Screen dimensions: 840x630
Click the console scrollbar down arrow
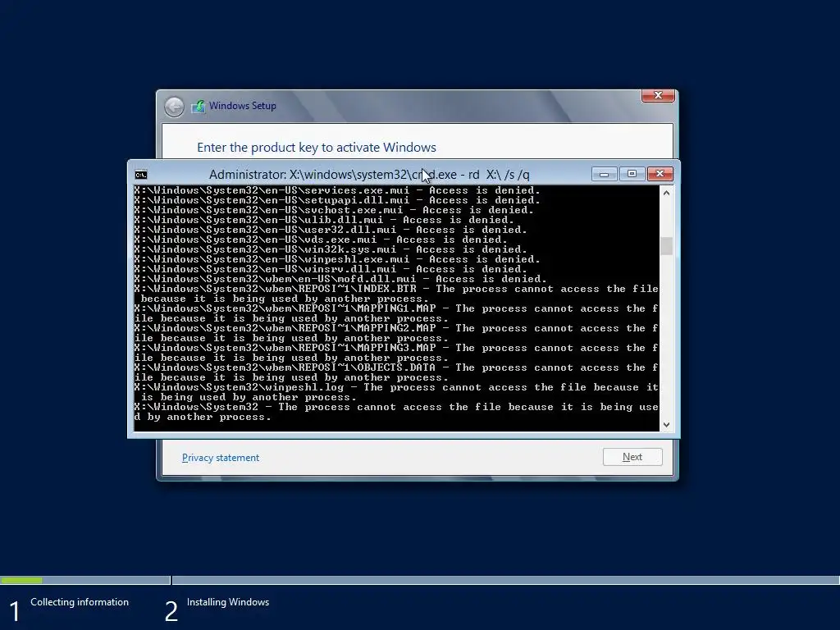click(666, 425)
